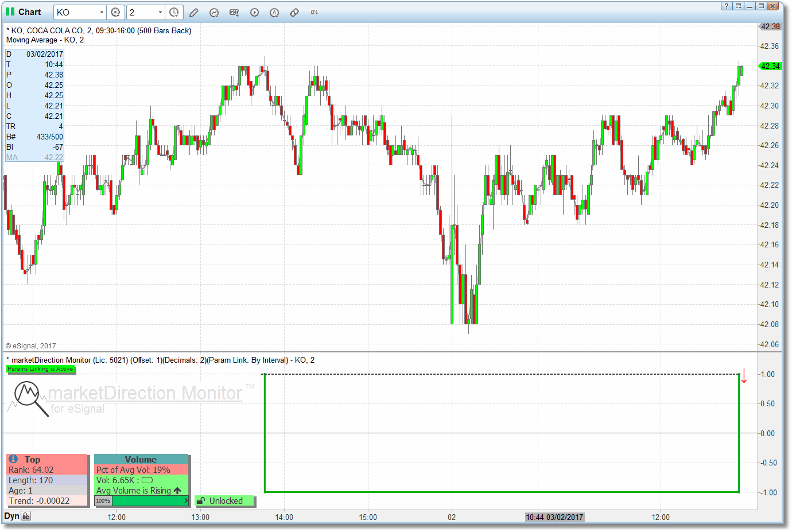The image size is (792, 532).
Task: Click the Trend: -0.00022 row
Action: (x=47, y=501)
